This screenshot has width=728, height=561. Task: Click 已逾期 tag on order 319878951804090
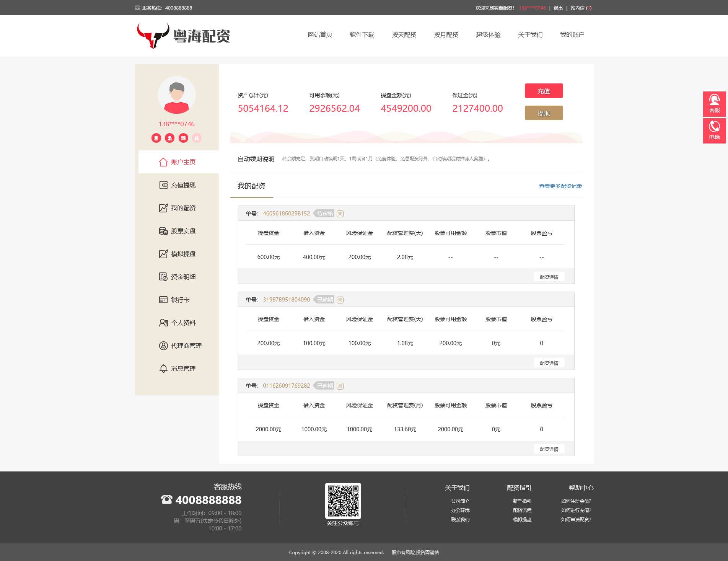pyautogui.click(x=324, y=300)
